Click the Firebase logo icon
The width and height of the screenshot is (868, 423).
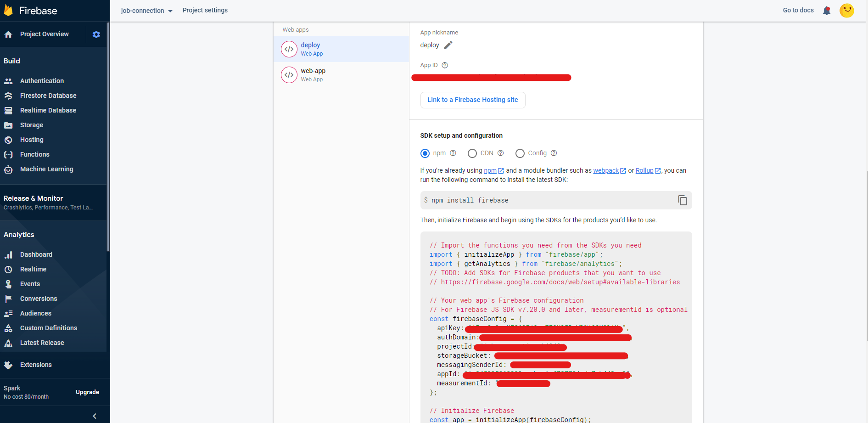pos(8,11)
